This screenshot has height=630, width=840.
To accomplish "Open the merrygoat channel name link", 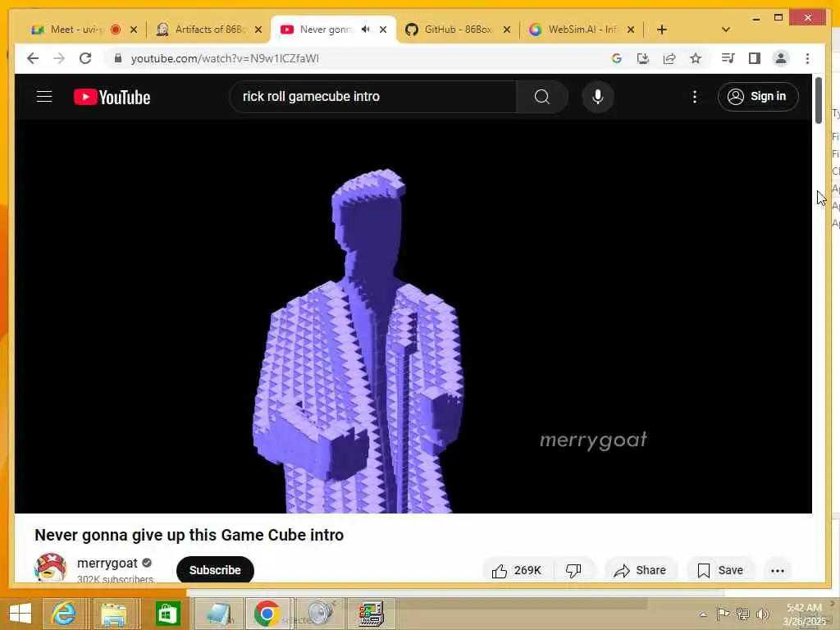I will 107,563.
